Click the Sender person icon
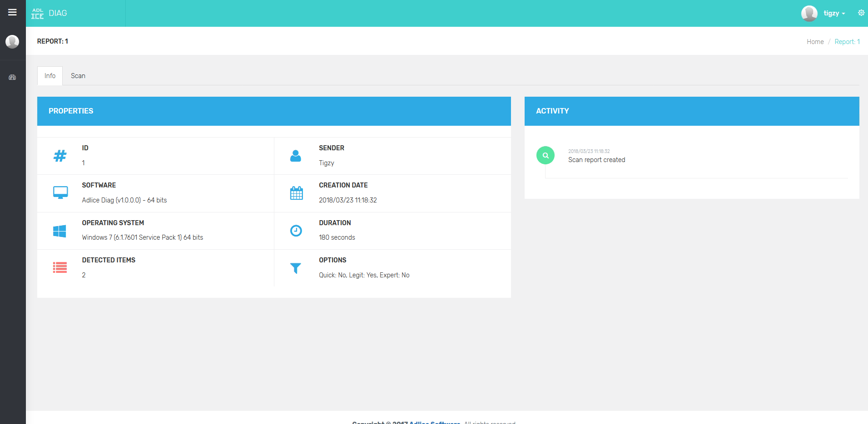This screenshot has height=424, width=868. coord(296,156)
